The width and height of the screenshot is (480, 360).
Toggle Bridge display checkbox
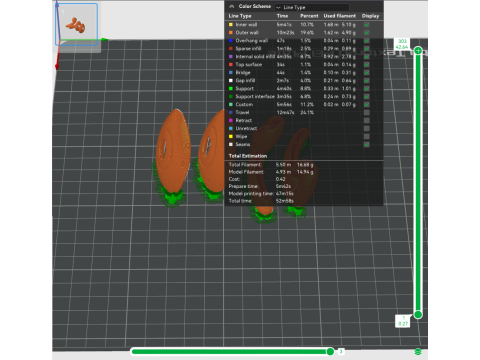367,73
